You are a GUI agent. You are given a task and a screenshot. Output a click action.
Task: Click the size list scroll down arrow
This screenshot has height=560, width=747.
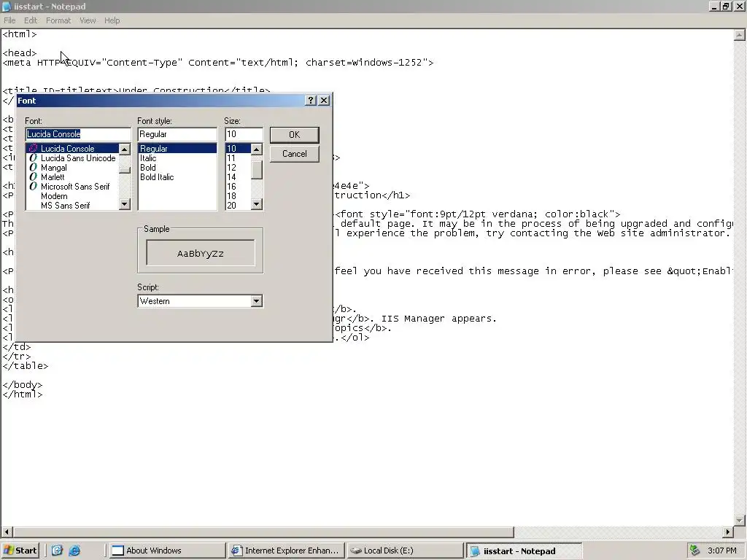point(256,205)
